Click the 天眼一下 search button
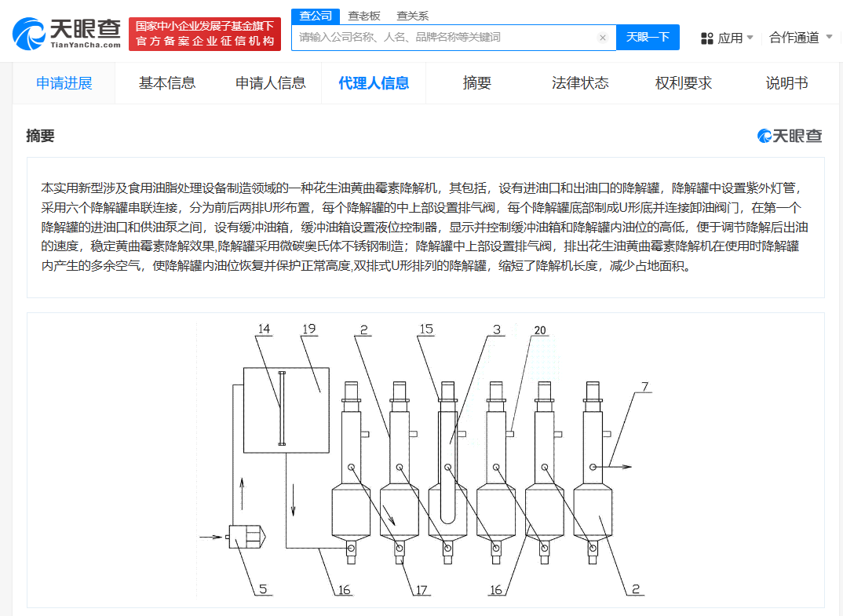This screenshot has height=616, width=843. coord(648,37)
